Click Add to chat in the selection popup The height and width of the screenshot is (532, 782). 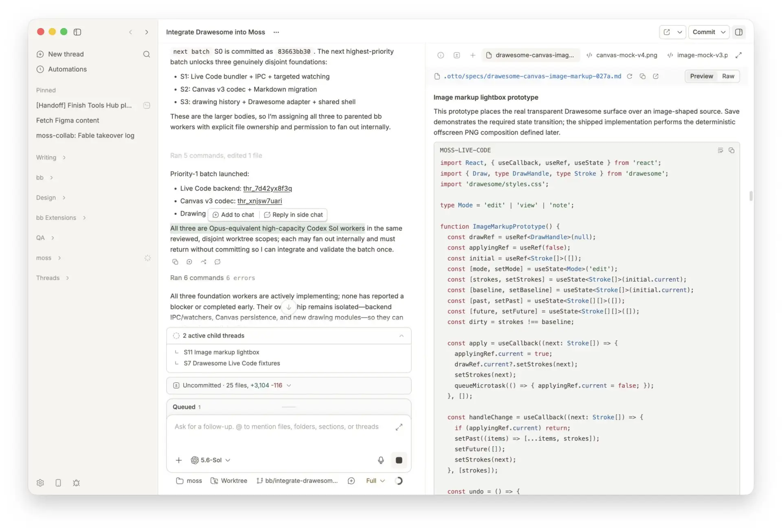tap(233, 215)
